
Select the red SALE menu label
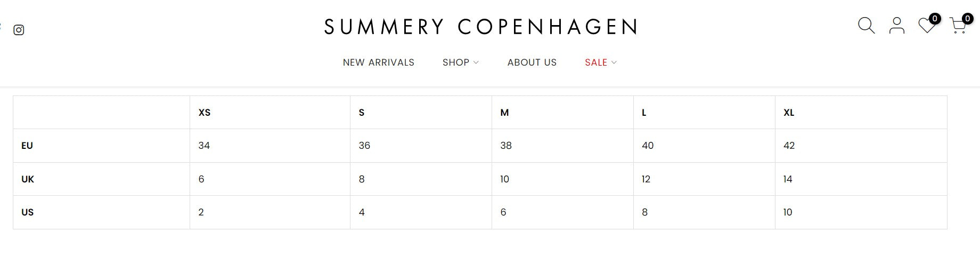595,62
